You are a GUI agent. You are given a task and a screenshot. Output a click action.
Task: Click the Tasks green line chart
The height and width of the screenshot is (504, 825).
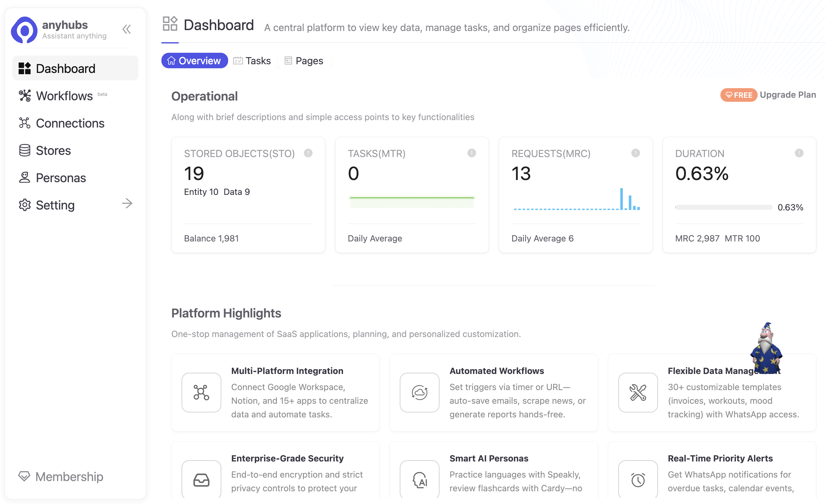412,202
